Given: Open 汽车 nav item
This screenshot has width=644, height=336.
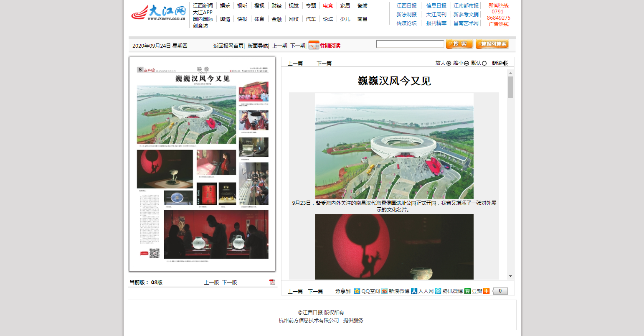Looking at the screenshot, I should [x=311, y=19].
